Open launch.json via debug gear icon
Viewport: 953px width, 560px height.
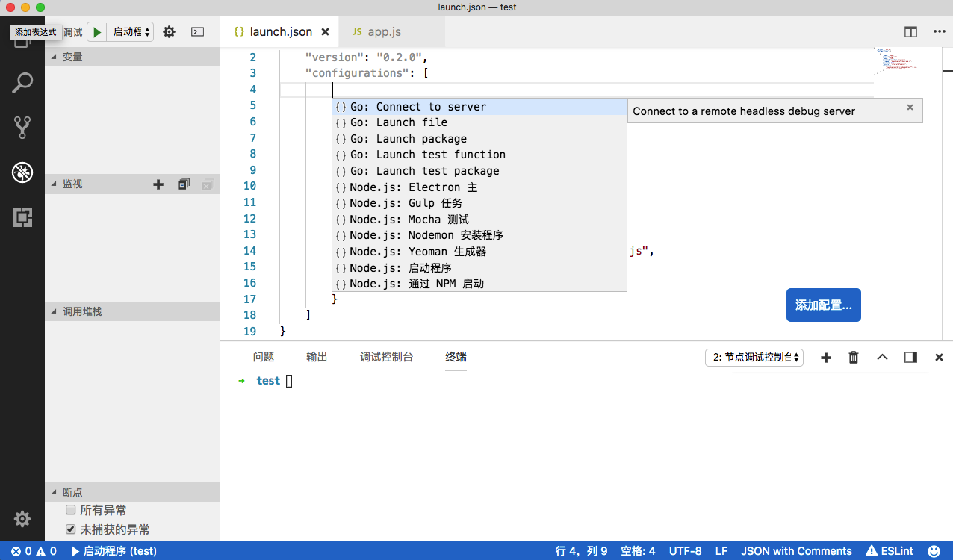coord(169,32)
